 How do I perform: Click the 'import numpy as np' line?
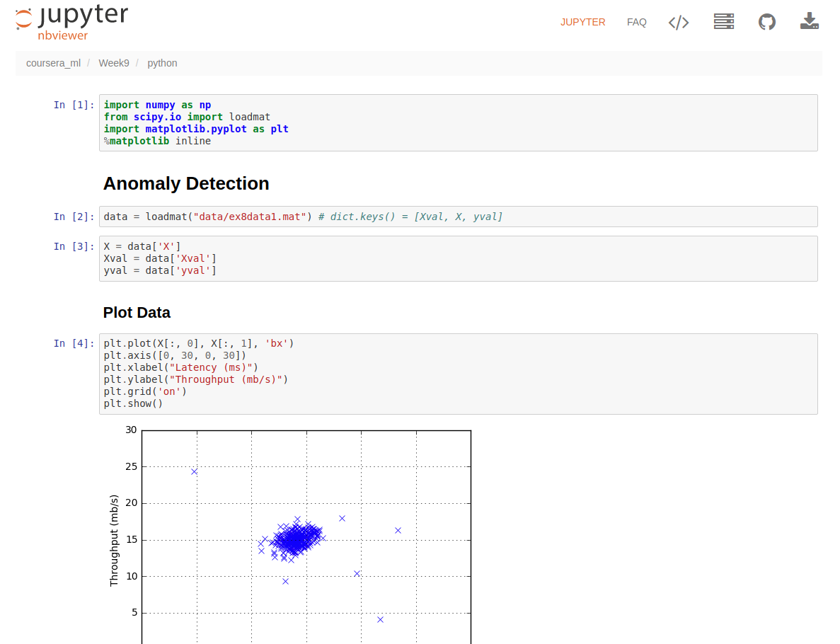click(x=158, y=105)
